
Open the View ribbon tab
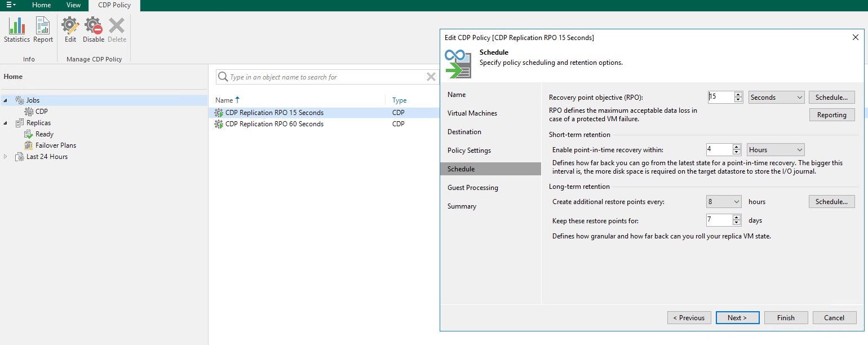click(73, 5)
